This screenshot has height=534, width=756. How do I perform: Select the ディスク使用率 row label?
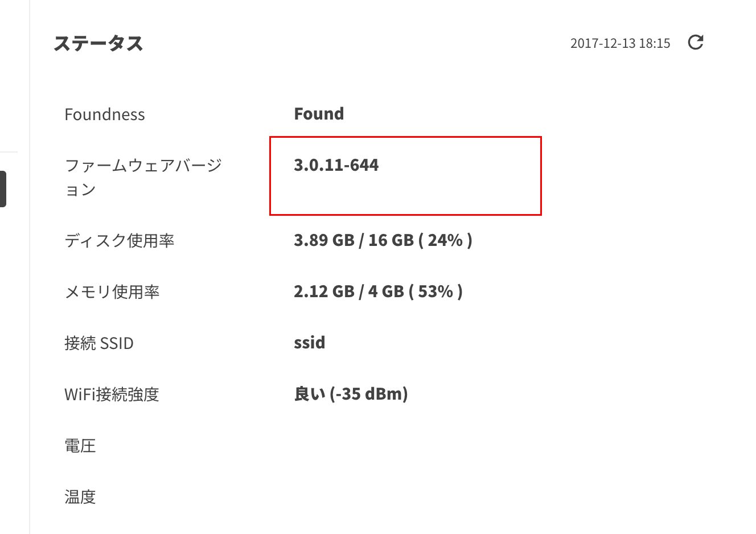pyautogui.click(x=120, y=240)
